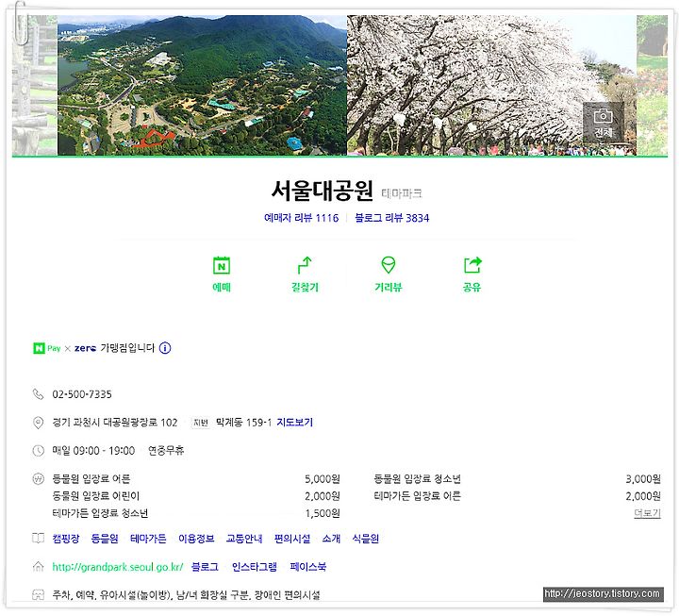Click the 연중무휴 text
This screenshot has height=616, width=679.
click(x=166, y=451)
